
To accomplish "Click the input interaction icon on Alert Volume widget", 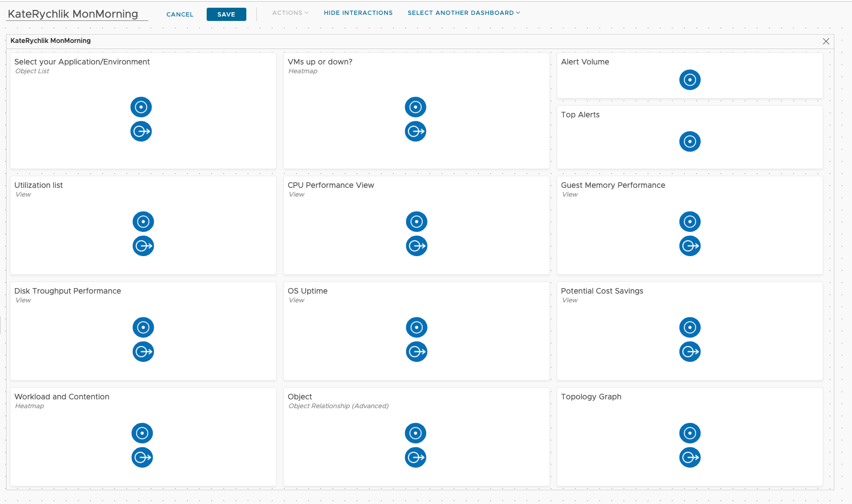I will [x=689, y=80].
